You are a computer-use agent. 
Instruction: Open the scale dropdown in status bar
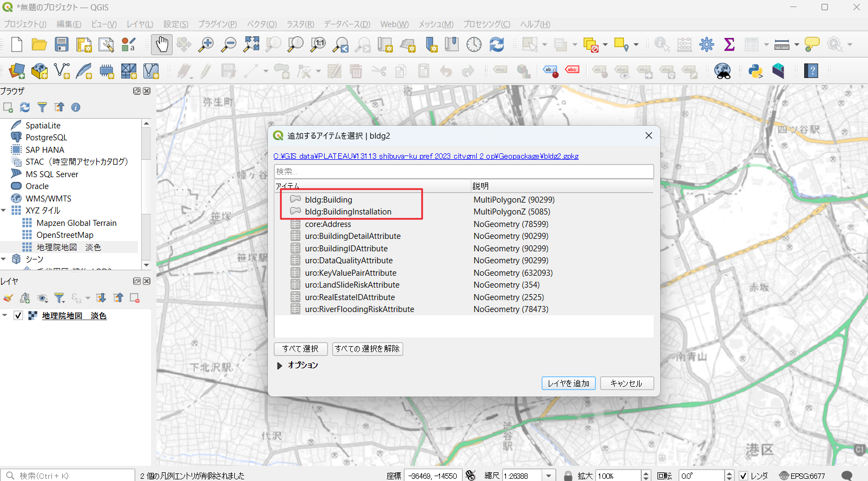click(x=549, y=476)
